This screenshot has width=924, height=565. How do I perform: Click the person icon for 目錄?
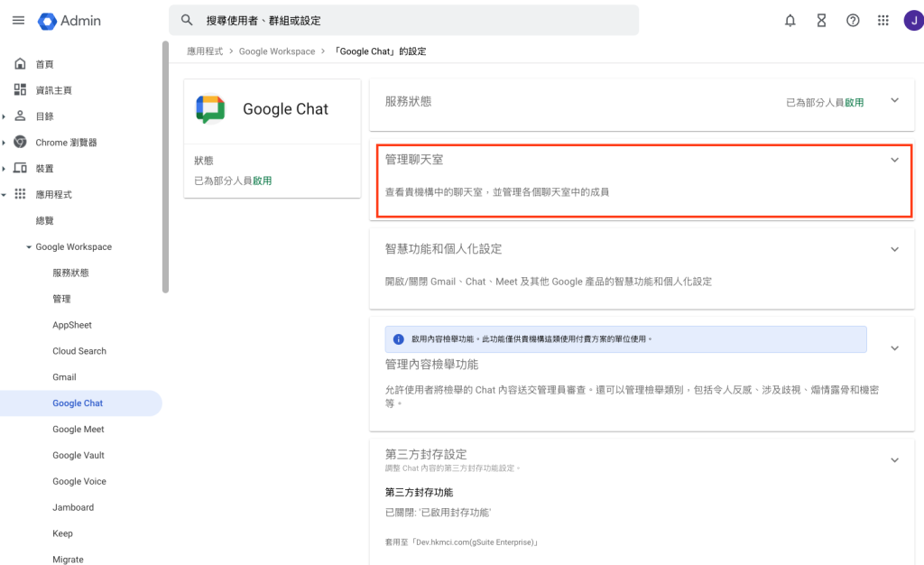20,116
